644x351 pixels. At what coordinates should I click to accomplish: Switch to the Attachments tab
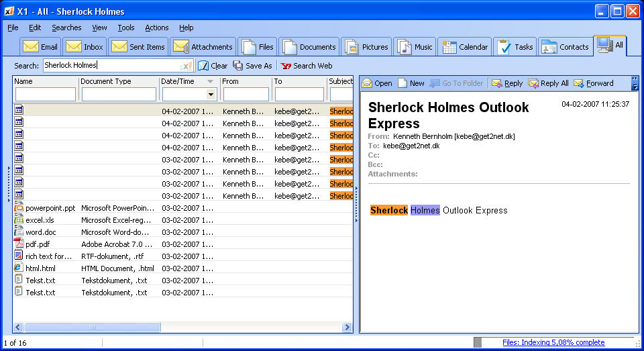click(203, 47)
